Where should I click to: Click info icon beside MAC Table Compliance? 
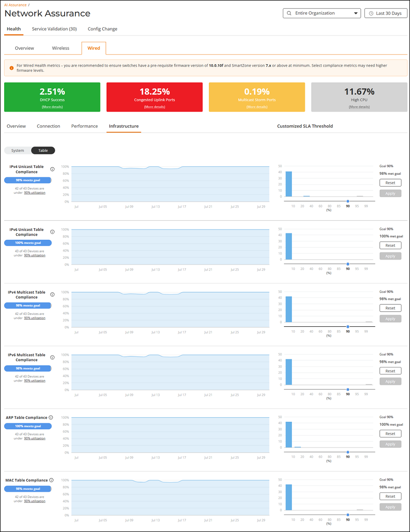coord(51,480)
